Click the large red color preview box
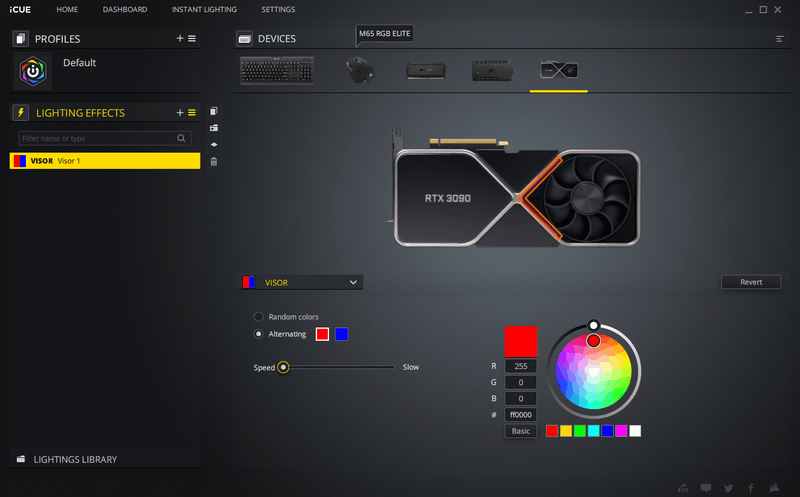Screen dimensions: 800x497 point(520,341)
